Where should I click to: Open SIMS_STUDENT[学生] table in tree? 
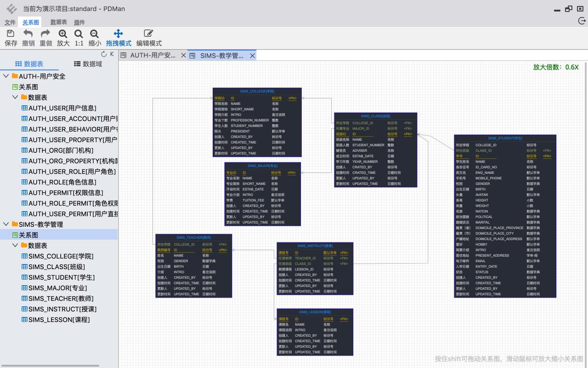[61, 277]
